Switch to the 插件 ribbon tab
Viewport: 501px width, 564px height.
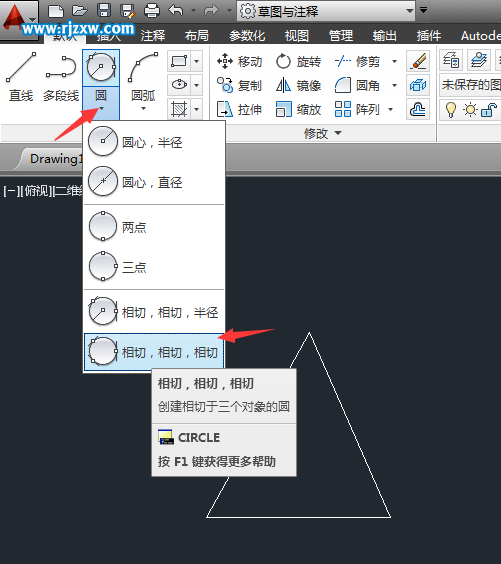point(429,36)
